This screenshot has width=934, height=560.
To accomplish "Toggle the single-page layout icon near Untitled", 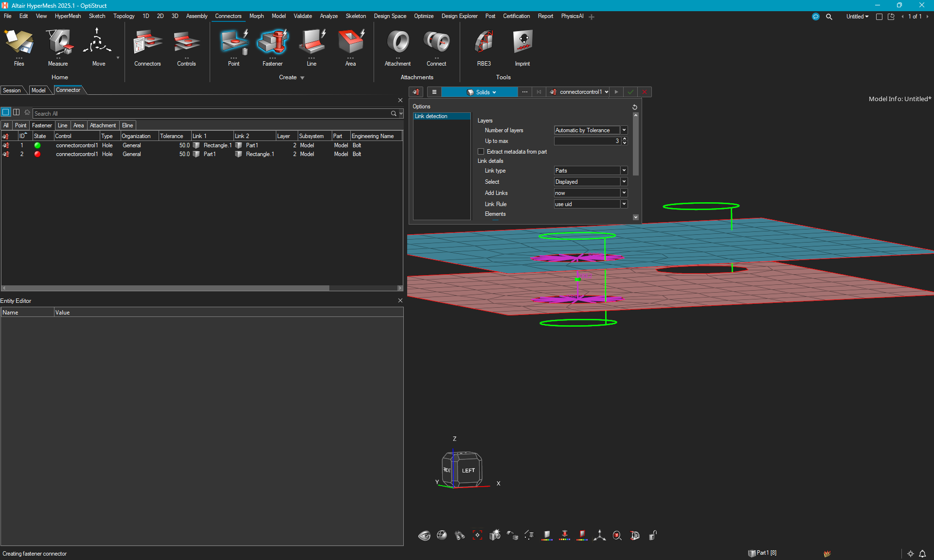I will tap(879, 17).
